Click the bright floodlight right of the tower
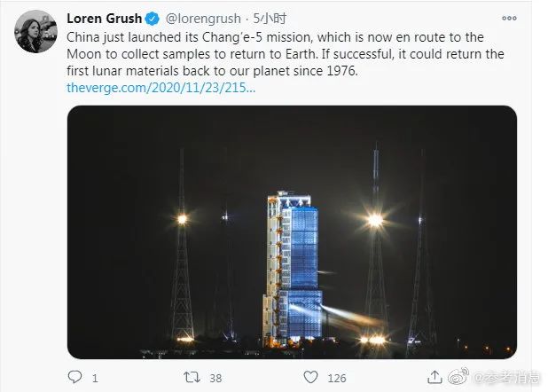Screen dimensions: 548x392 [375, 218]
